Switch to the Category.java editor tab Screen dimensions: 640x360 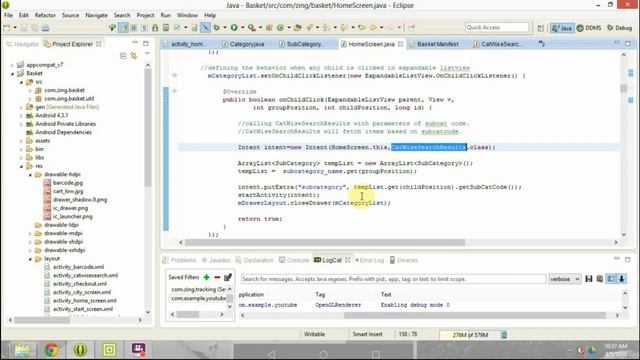(243, 44)
